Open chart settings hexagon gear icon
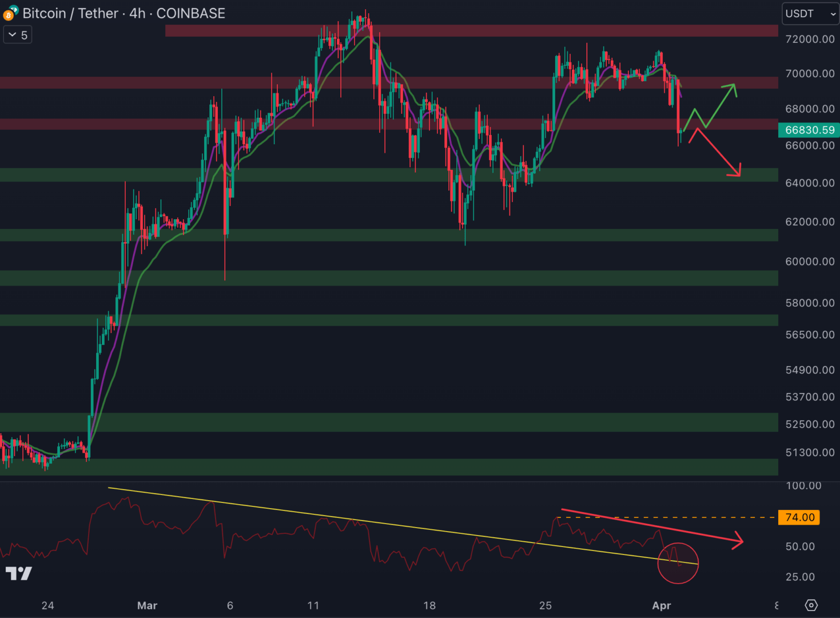This screenshot has height=618, width=840. [811, 605]
